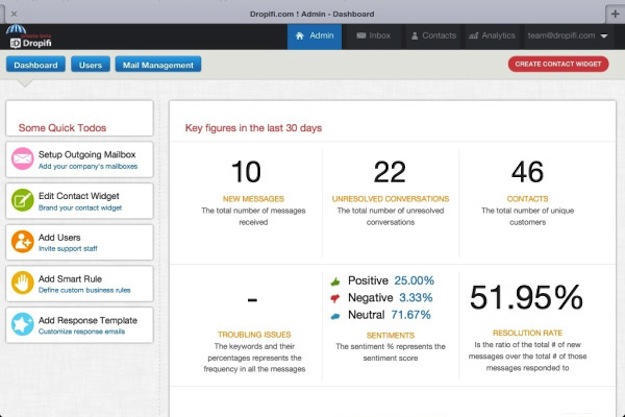Select the Dashboard tab
Image resolution: width=625 pixels, height=417 pixels.
pyautogui.click(x=35, y=65)
